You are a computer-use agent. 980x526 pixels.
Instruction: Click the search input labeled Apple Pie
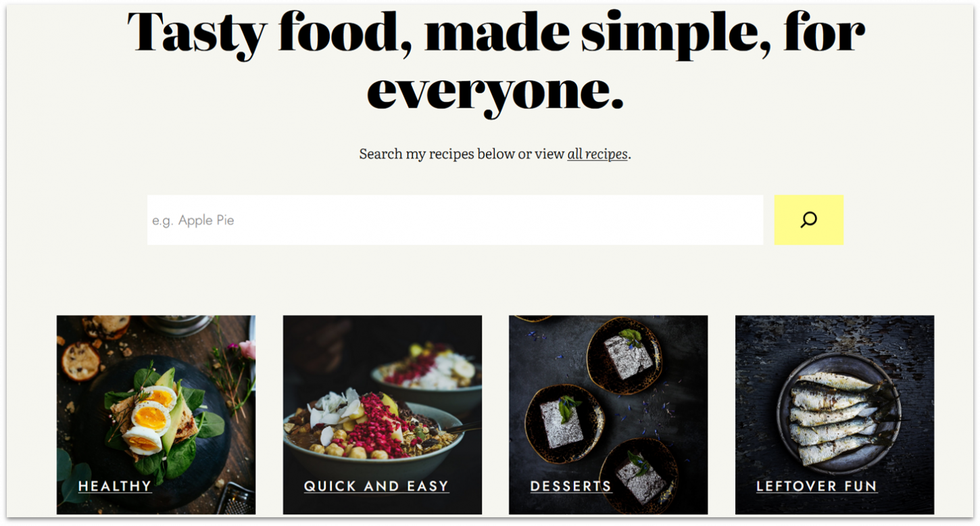tap(454, 219)
